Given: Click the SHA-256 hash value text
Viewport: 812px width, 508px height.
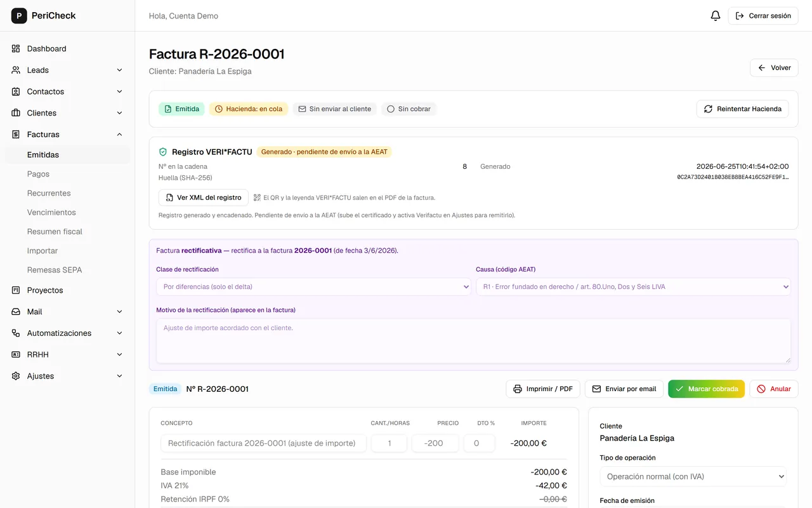Looking at the screenshot, I should tap(733, 178).
